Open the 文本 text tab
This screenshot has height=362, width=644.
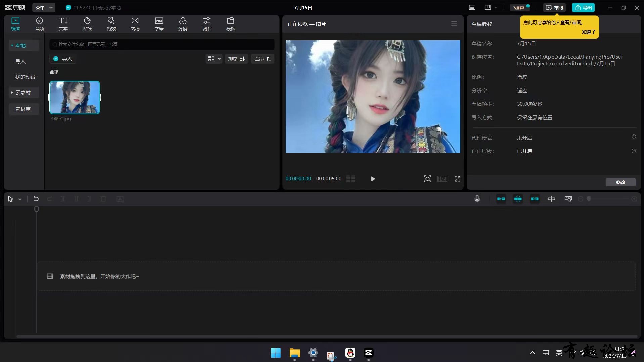click(x=63, y=24)
